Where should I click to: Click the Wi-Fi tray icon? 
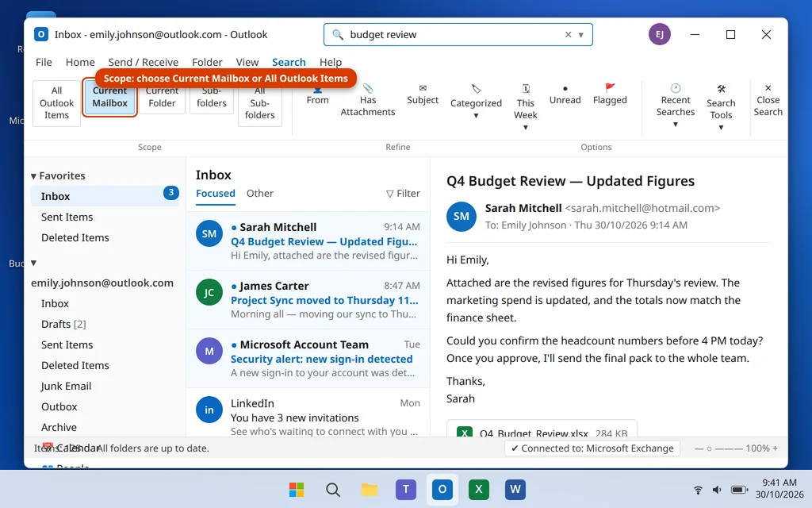698,490
